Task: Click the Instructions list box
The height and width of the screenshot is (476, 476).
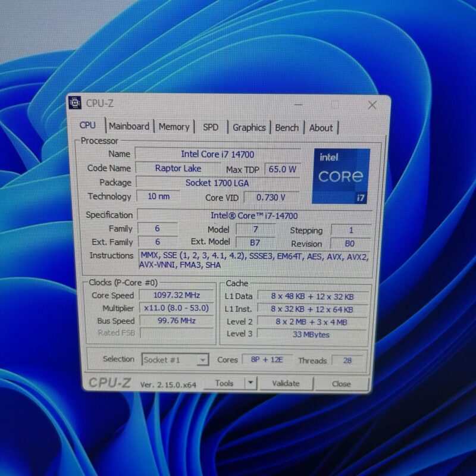Action: click(254, 261)
